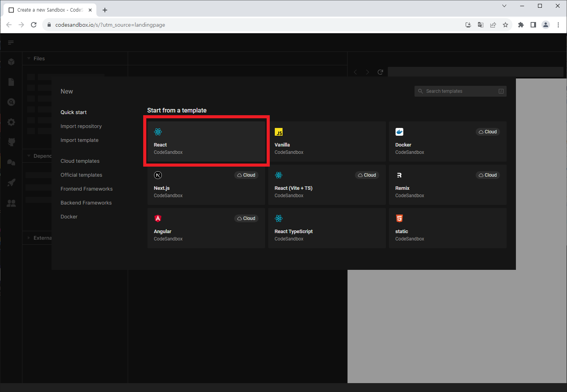Open a new browser tab

coord(105,10)
